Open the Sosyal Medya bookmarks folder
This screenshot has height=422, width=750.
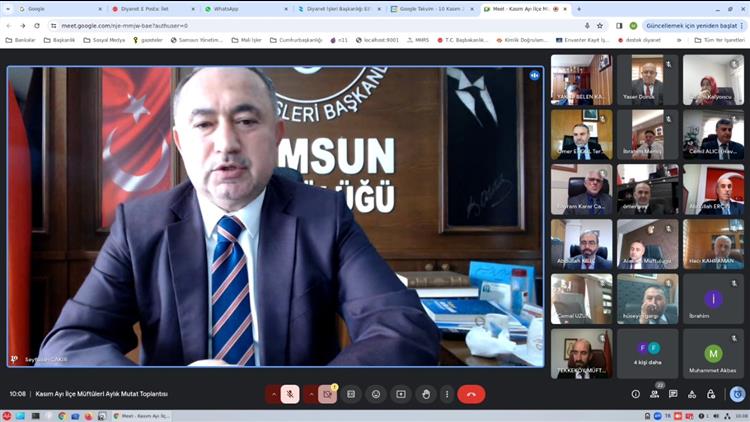click(x=104, y=40)
